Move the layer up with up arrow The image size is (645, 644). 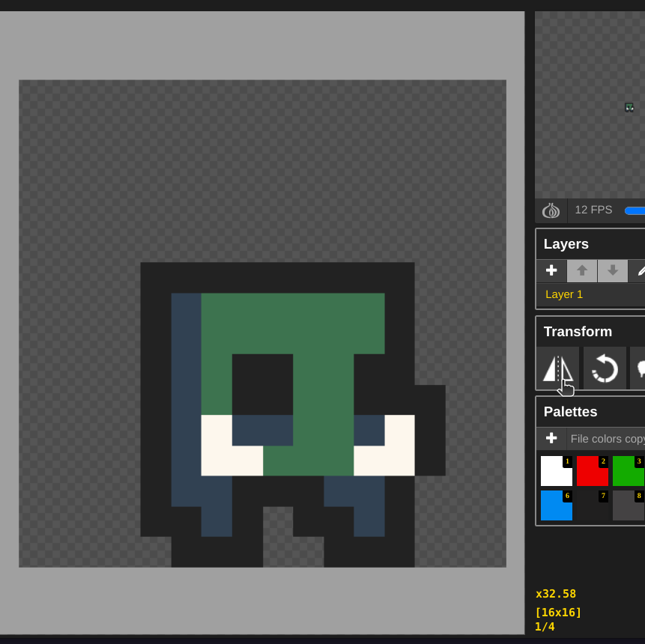click(582, 270)
